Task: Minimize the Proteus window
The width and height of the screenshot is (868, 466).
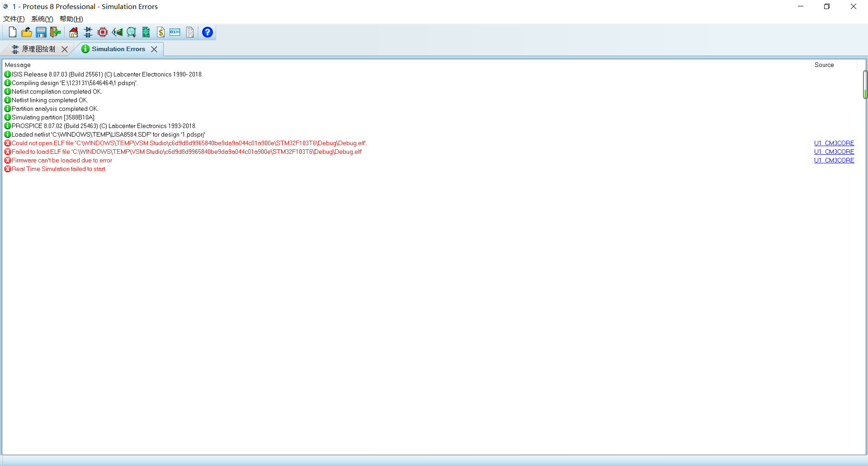Action: (801, 6)
